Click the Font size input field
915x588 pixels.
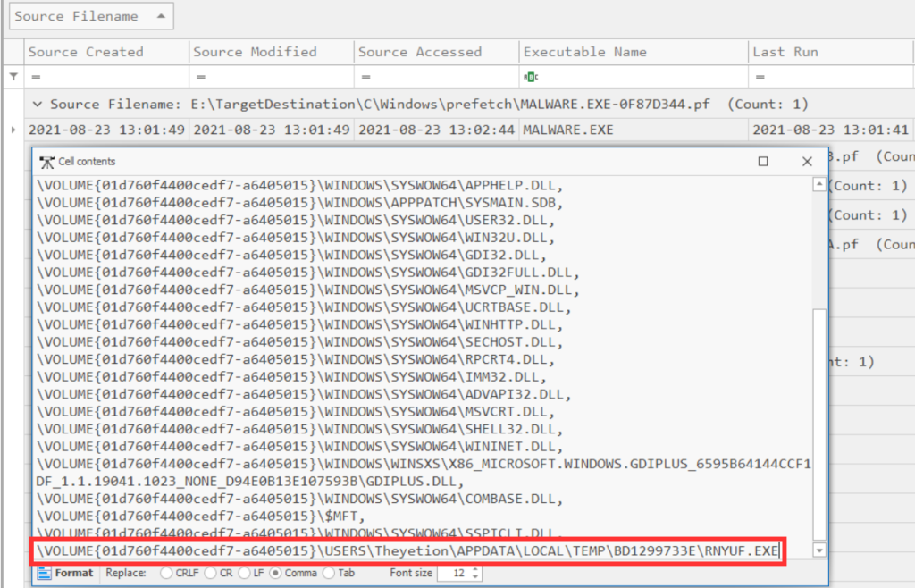(x=454, y=574)
